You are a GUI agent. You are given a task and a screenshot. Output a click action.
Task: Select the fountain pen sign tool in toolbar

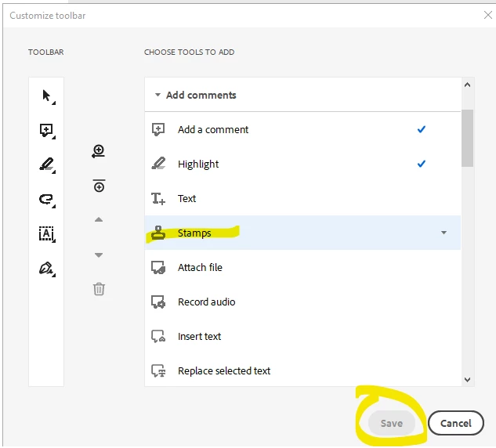pyautogui.click(x=47, y=269)
